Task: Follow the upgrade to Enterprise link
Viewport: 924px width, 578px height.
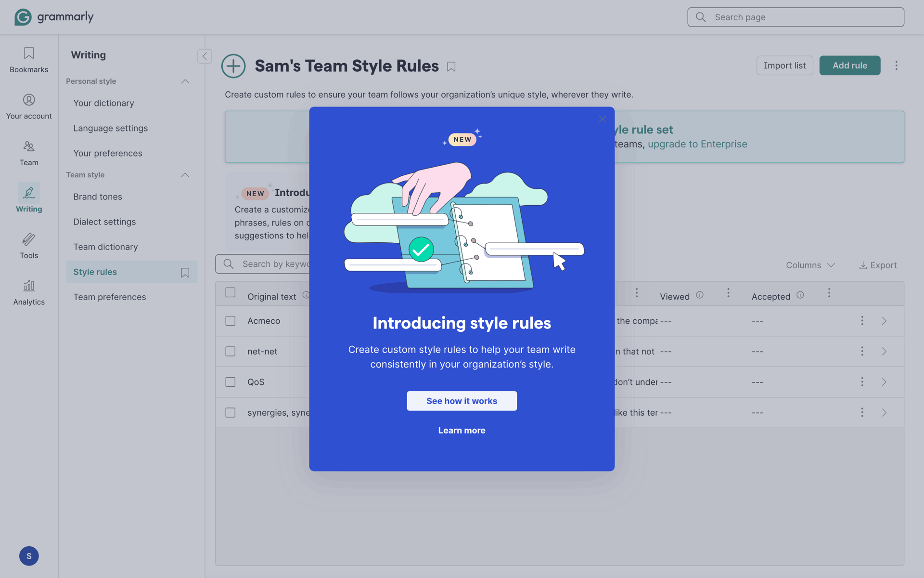Action: pos(697,144)
